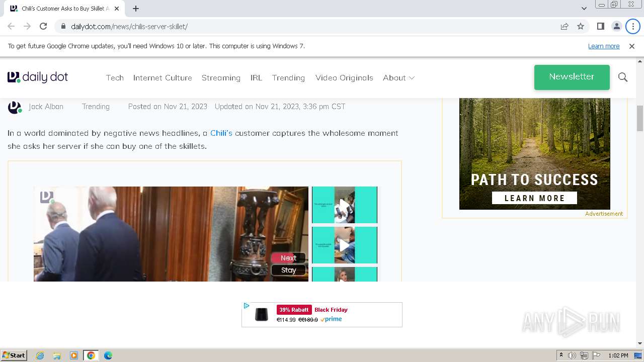
Task: Open the Black Friday air fryer ad
Action: point(322,315)
